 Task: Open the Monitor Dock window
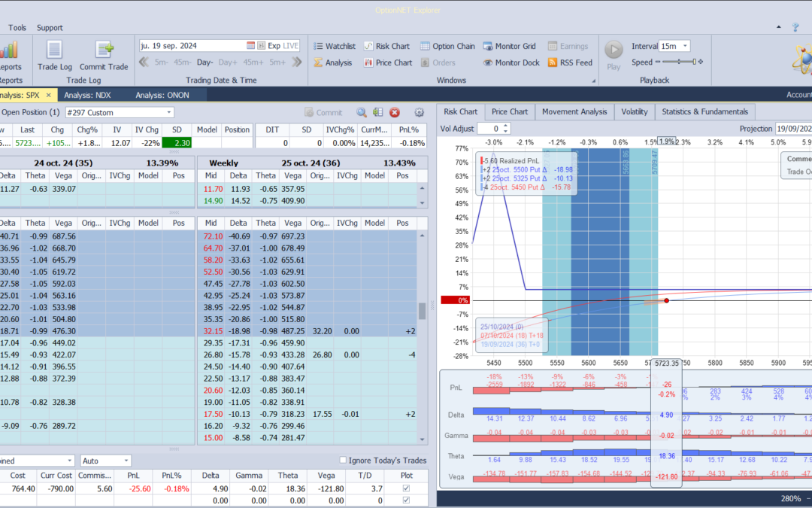click(511, 62)
